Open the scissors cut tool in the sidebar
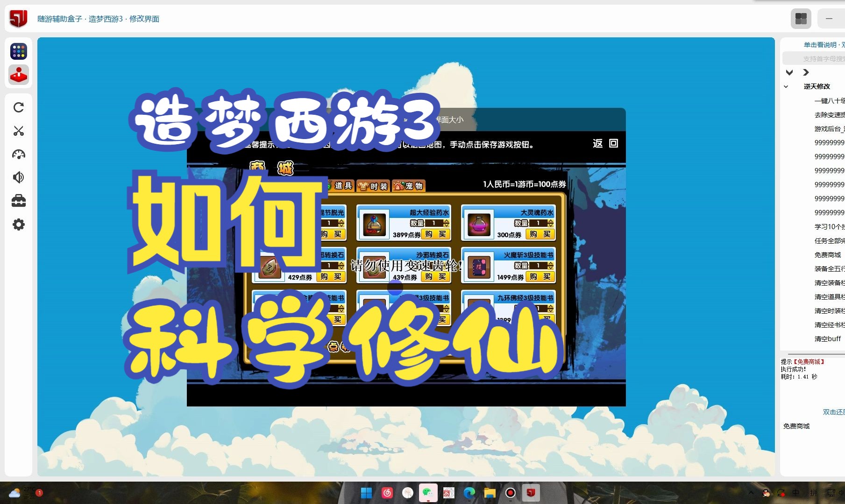The image size is (845, 504). (18, 131)
